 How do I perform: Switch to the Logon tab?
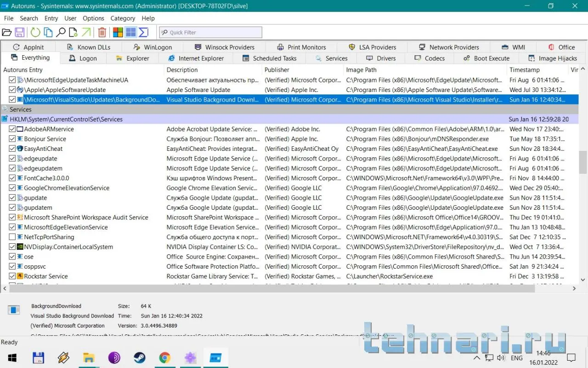pyautogui.click(x=83, y=58)
